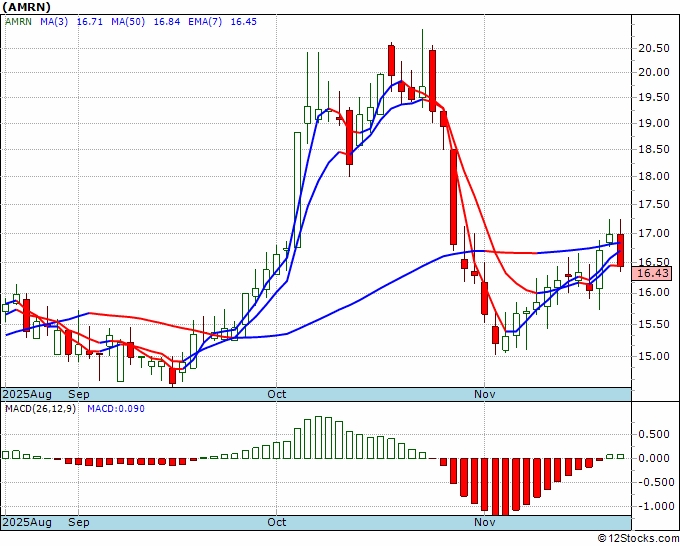
Task: Click the 0.500 MACD scale label
Action: pos(656,434)
